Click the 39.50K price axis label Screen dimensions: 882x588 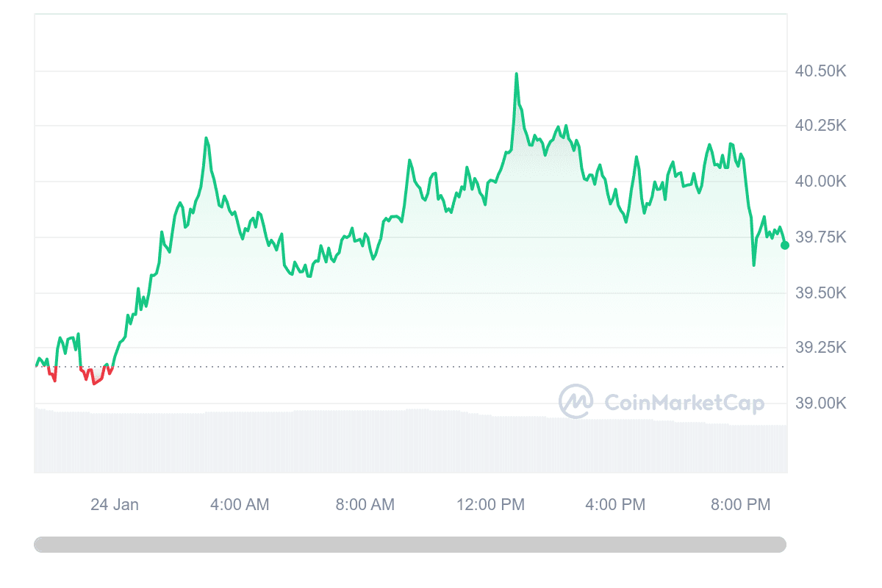pyautogui.click(x=820, y=293)
